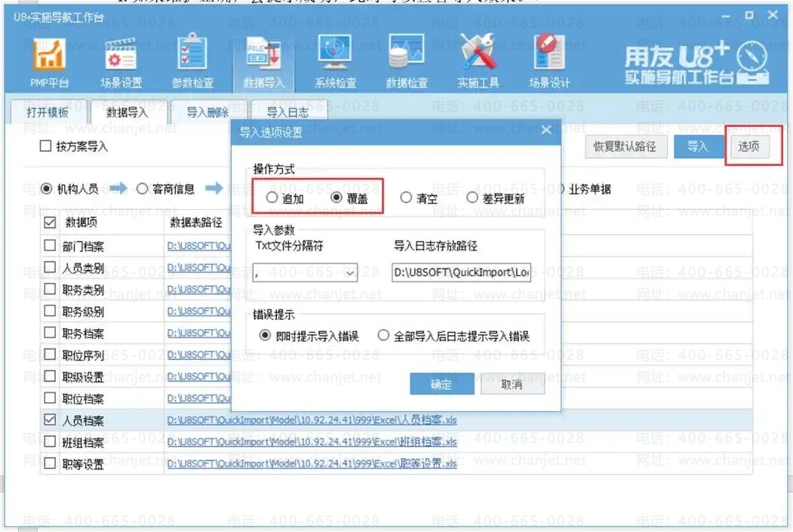The height and width of the screenshot is (532, 793).
Task: Click the 场景设置 toolbar icon
Action: [x=121, y=60]
